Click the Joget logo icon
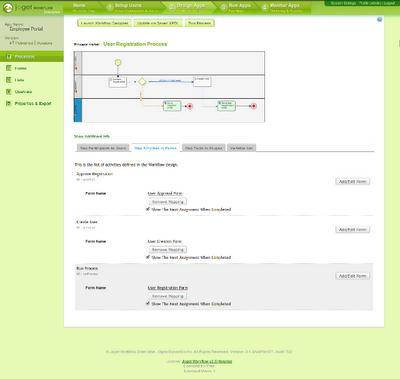 point(8,7)
